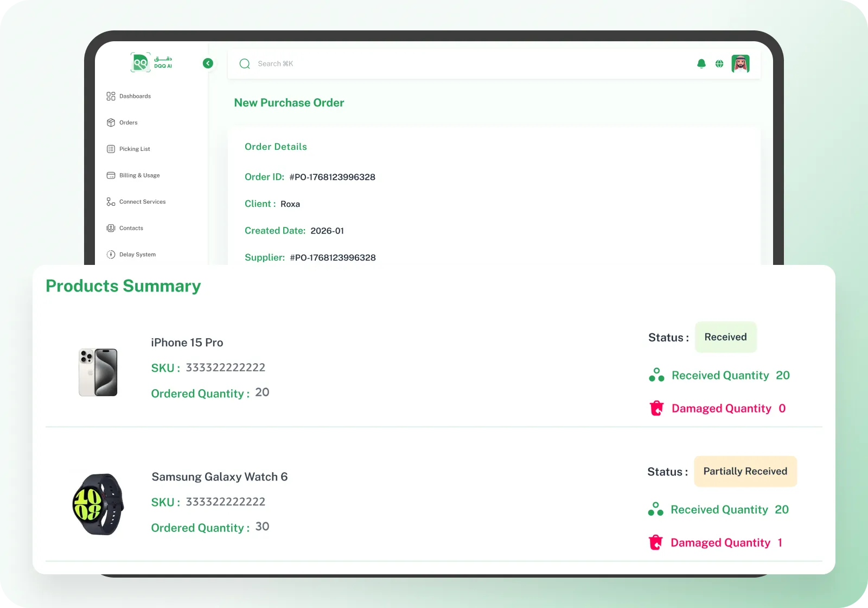Screen dimensions: 868x608
Task: Open the user profile avatar
Action: click(741, 64)
